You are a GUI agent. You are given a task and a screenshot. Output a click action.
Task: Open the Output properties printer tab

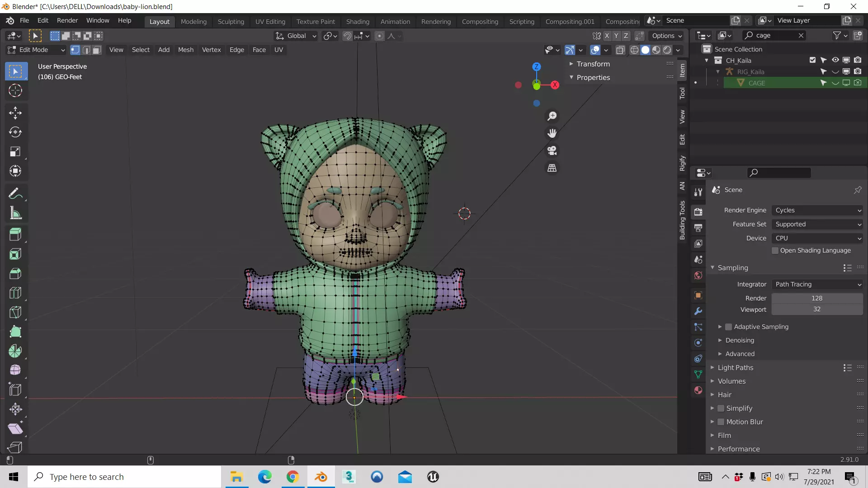pyautogui.click(x=698, y=228)
